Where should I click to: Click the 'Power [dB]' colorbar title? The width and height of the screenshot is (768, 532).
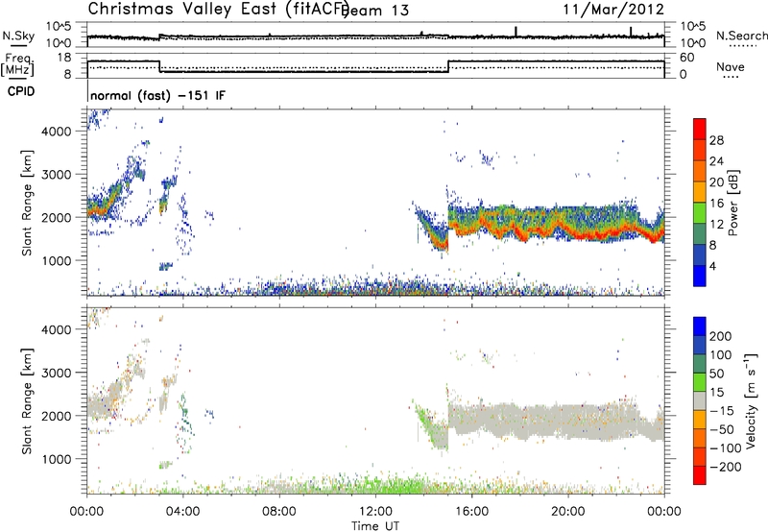click(x=733, y=203)
